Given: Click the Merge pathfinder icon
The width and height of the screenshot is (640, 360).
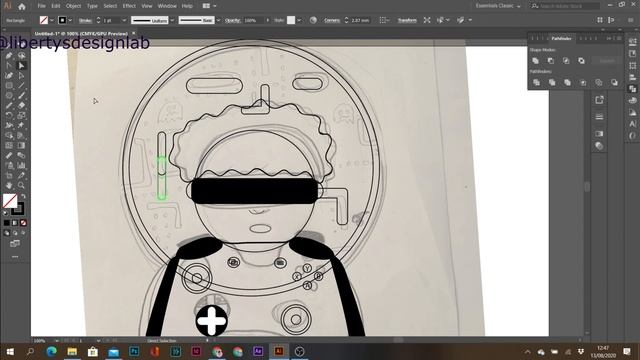Looking at the screenshot, I should (x=567, y=82).
